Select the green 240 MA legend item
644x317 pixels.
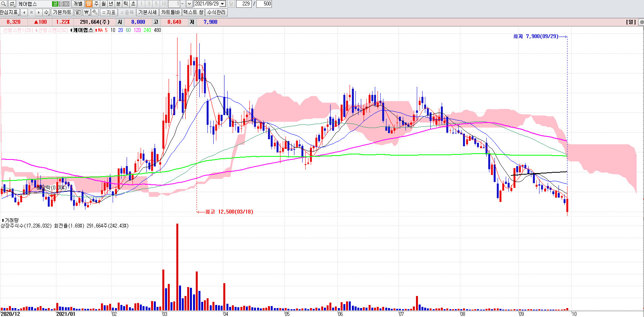click(147, 30)
